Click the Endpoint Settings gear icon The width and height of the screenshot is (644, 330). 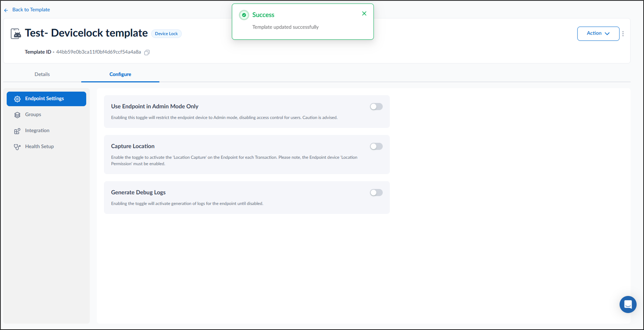click(17, 99)
